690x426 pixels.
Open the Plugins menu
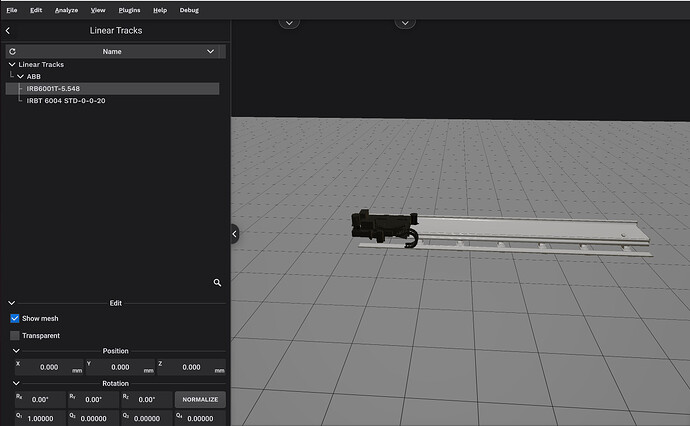pos(128,9)
